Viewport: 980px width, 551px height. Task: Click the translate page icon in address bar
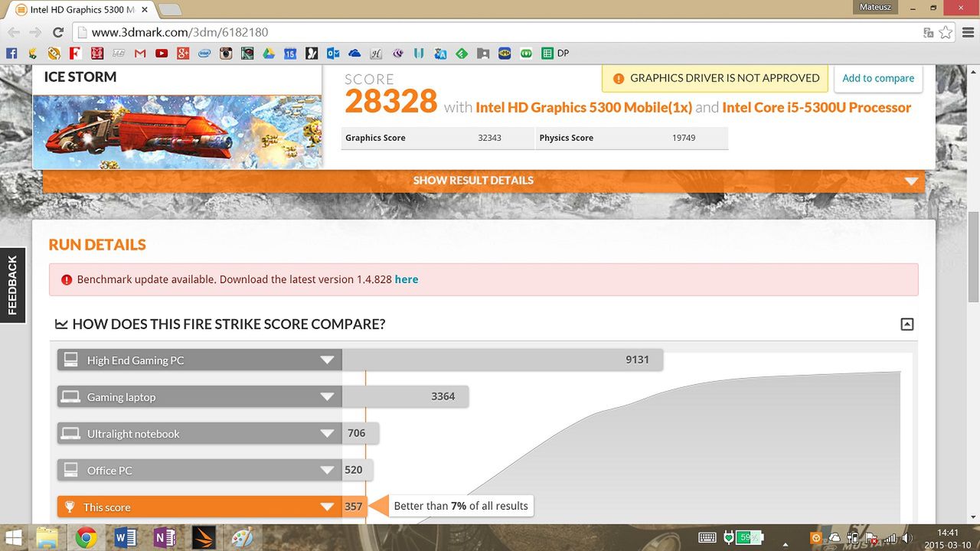point(928,32)
